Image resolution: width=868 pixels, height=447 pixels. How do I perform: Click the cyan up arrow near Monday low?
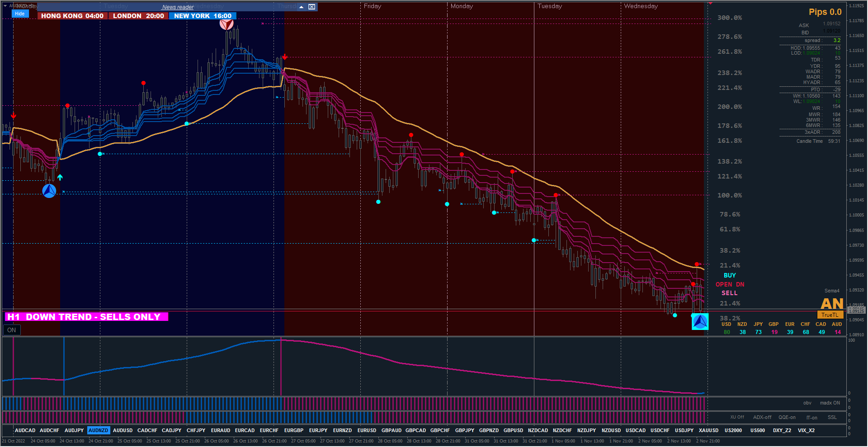tap(60, 177)
